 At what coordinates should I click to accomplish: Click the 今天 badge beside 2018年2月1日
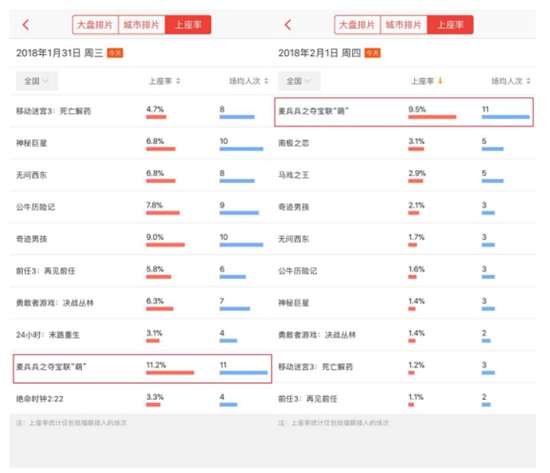click(373, 53)
